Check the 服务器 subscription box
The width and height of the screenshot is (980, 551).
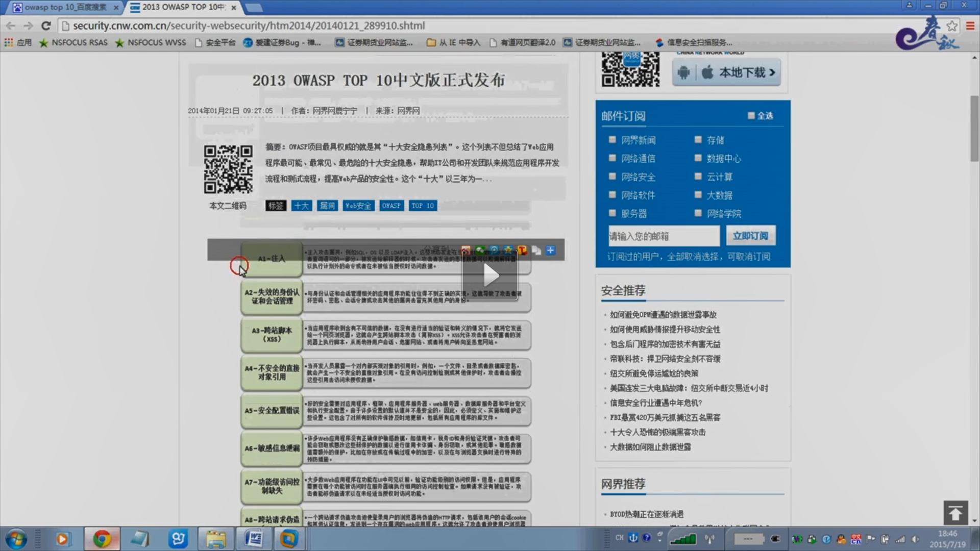pyautogui.click(x=612, y=213)
